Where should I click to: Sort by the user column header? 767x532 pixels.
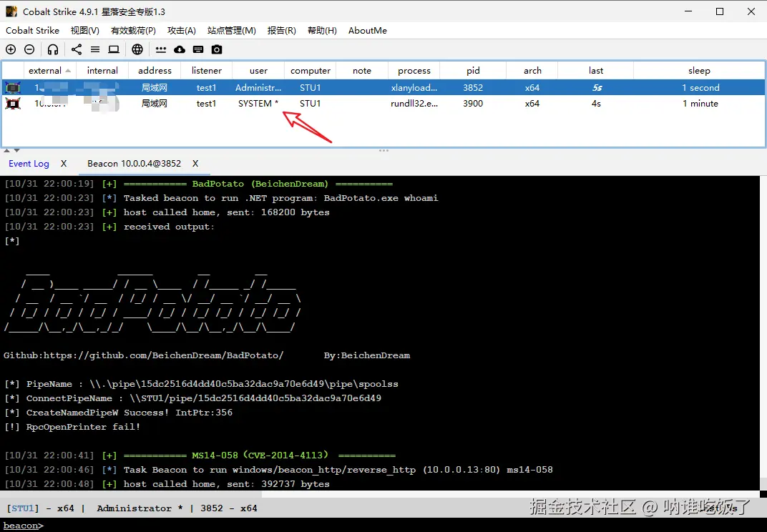click(258, 70)
